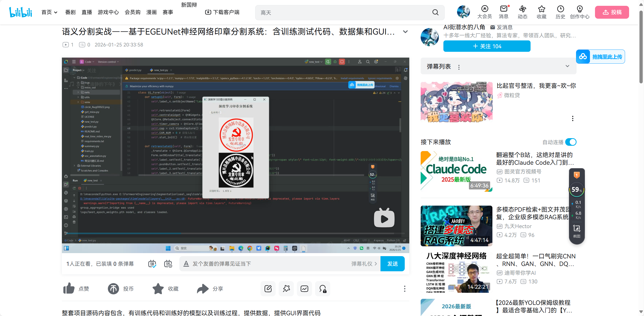Click the pink 投稿 upload button
644x316 pixels.
pyautogui.click(x=612, y=12)
